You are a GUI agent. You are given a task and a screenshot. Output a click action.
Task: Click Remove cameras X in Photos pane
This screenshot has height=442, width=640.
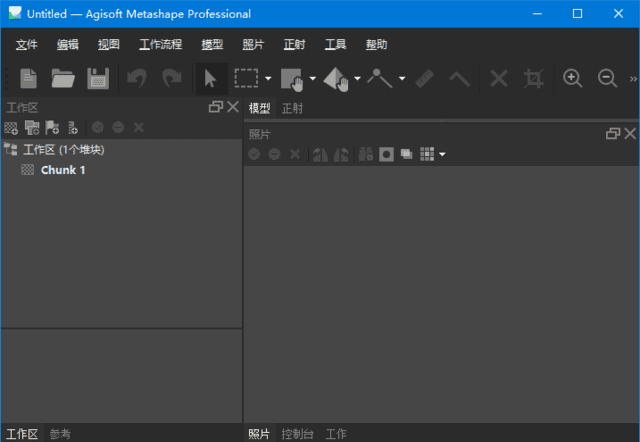pos(295,154)
